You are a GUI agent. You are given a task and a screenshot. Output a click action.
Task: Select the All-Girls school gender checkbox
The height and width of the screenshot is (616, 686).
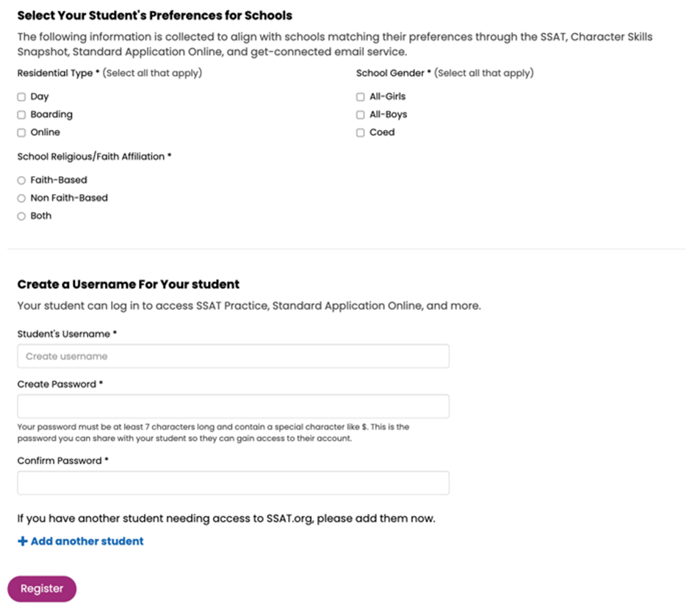pos(360,97)
